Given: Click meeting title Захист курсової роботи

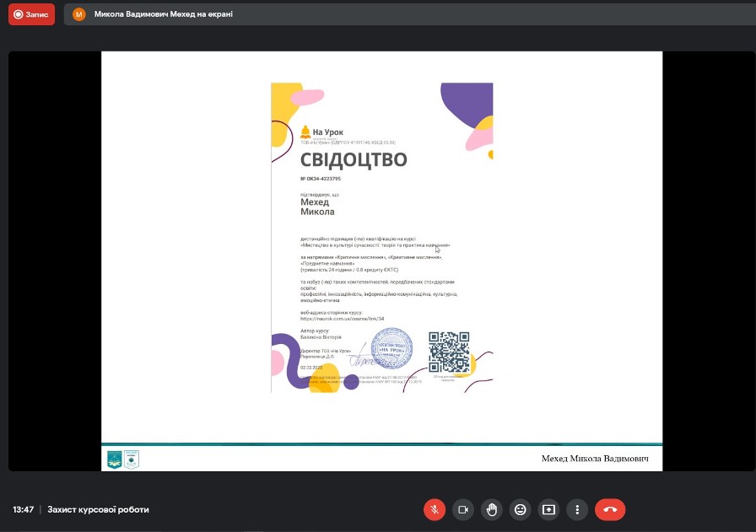Looking at the screenshot, I should 99,509.
